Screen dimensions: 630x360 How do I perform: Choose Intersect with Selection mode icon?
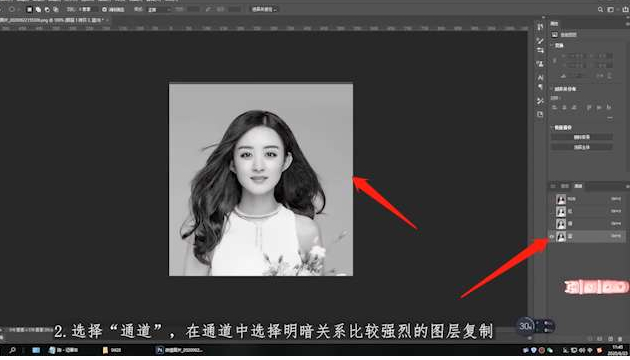pos(56,9)
